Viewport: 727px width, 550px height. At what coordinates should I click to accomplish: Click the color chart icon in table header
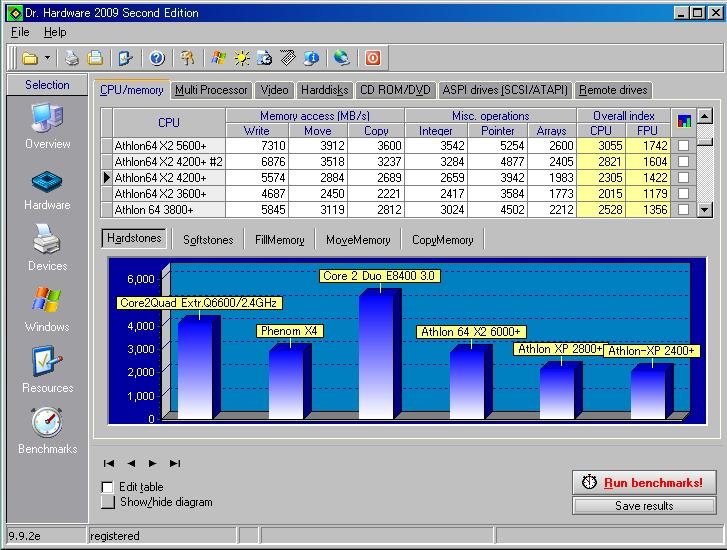pyautogui.click(x=683, y=121)
